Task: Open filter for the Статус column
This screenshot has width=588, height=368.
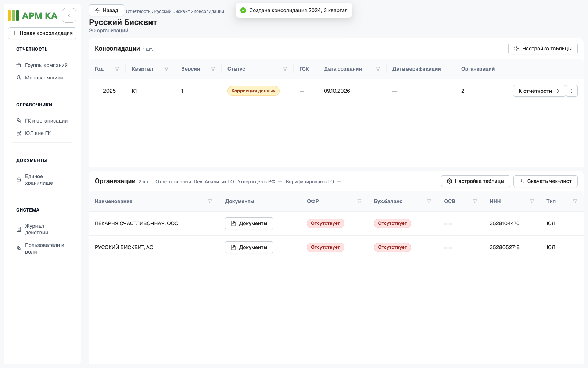Action: pos(285,69)
